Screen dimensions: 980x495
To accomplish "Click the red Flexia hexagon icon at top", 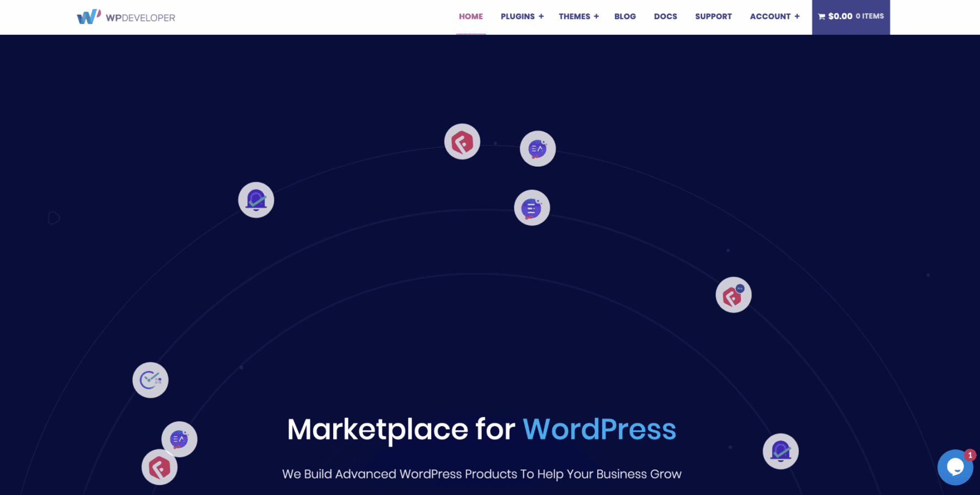I will pos(462,141).
